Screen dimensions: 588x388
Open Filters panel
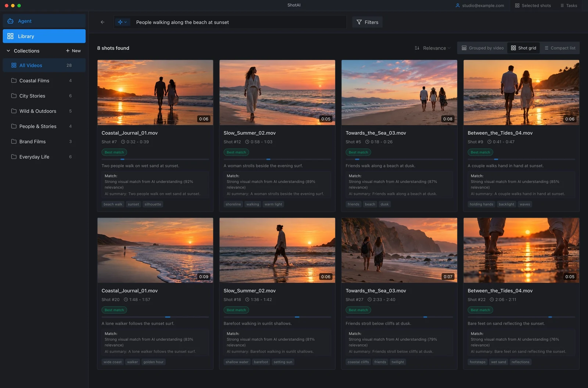coord(367,22)
